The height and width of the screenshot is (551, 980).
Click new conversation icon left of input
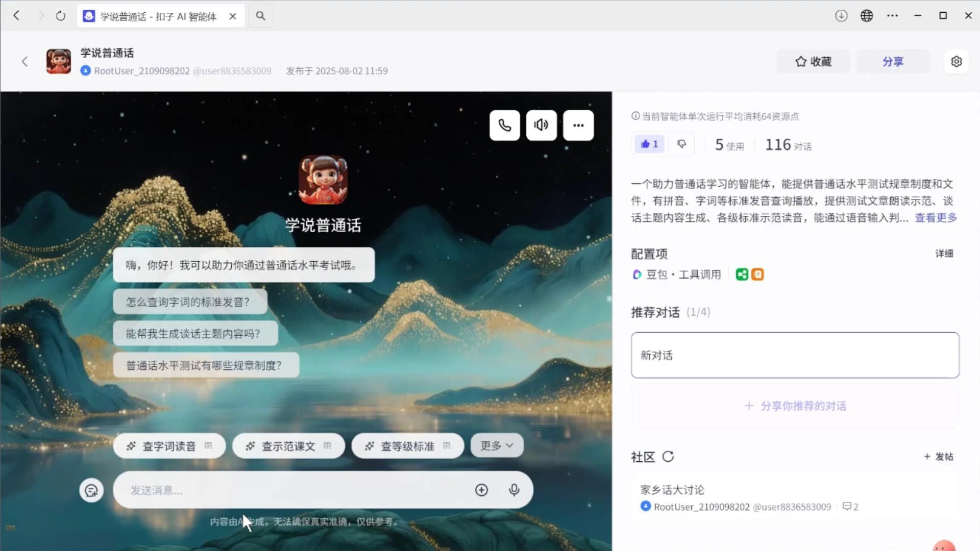click(x=91, y=490)
